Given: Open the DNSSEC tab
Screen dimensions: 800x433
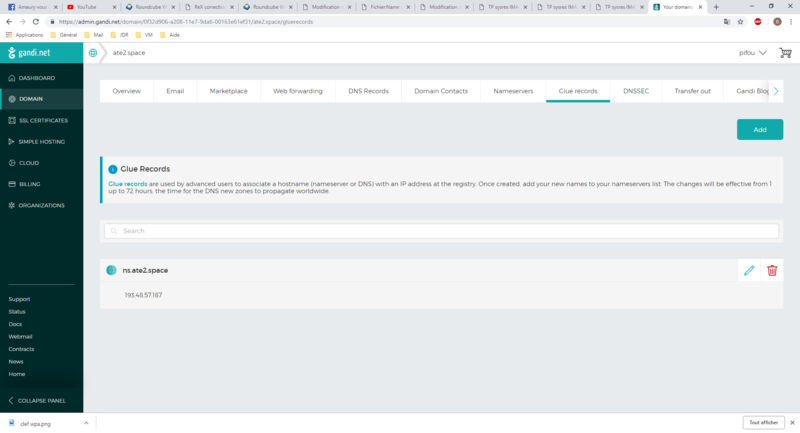Looking at the screenshot, I should click(x=636, y=91).
